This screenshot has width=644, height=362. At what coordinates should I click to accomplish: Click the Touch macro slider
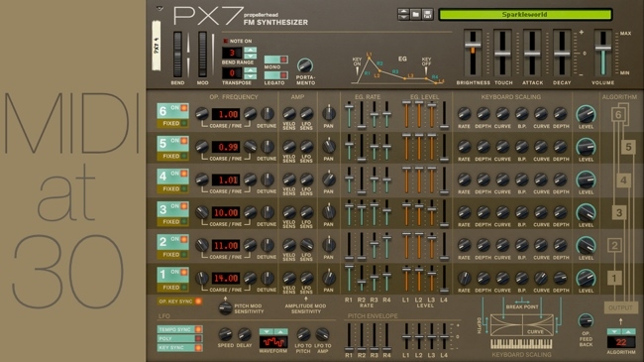pos(502,54)
